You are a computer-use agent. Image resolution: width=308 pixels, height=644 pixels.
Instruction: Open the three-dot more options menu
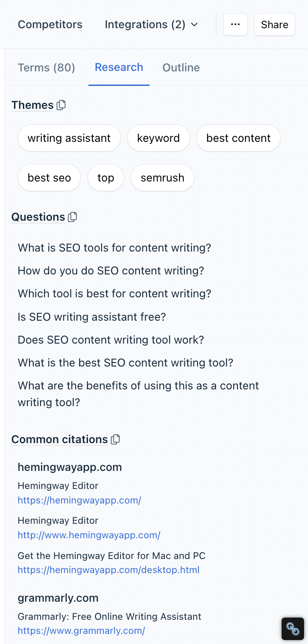(x=235, y=24)
